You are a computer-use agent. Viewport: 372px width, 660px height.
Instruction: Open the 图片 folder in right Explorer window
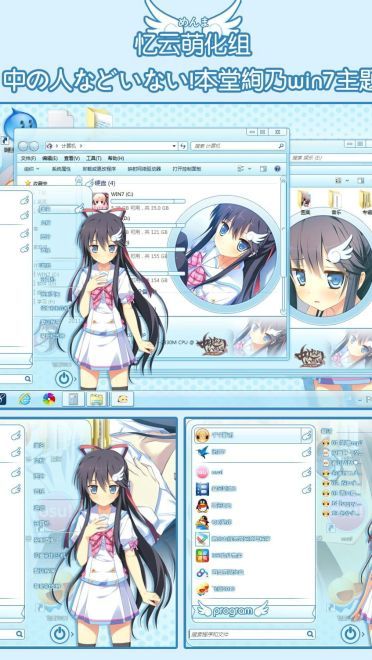(x=305, y=203)
